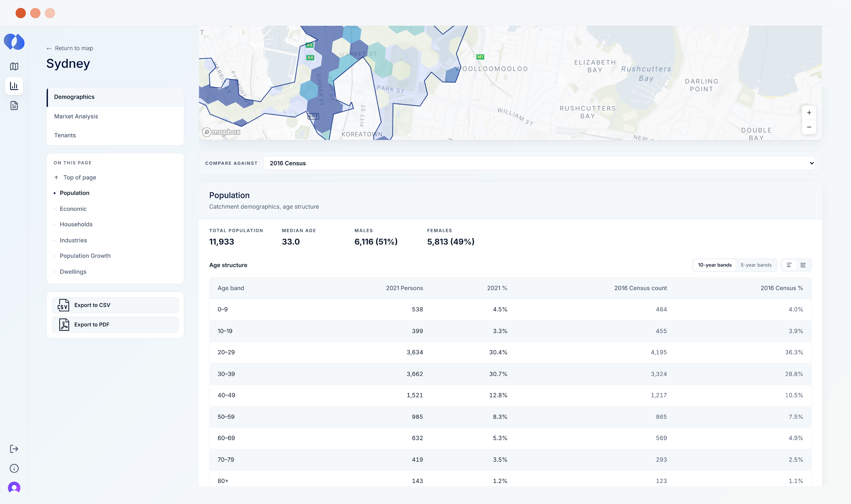Screen dimensions: 851x504
Task: Open the info icon in sidebar
Action: coord(14,468)
